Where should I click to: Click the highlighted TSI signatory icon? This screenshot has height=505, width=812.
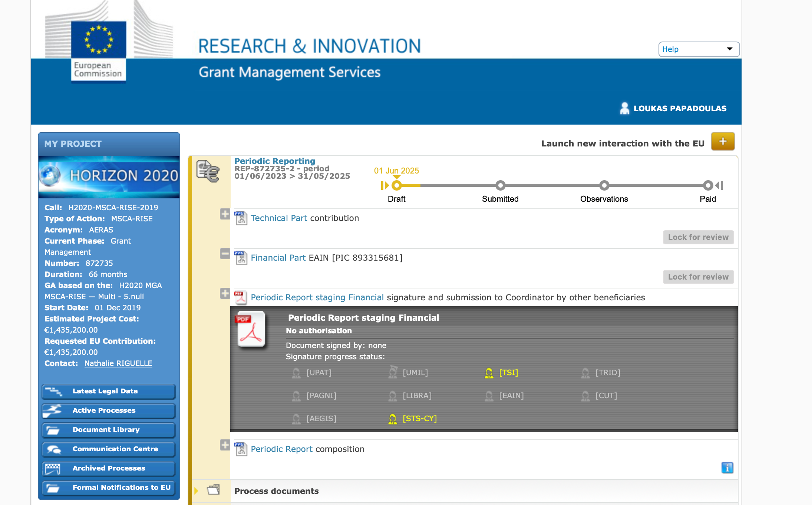(489, 373)
